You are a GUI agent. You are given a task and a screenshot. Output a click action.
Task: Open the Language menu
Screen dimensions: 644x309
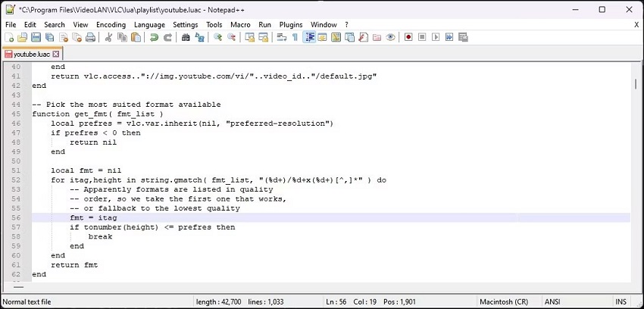pos(149,25)
